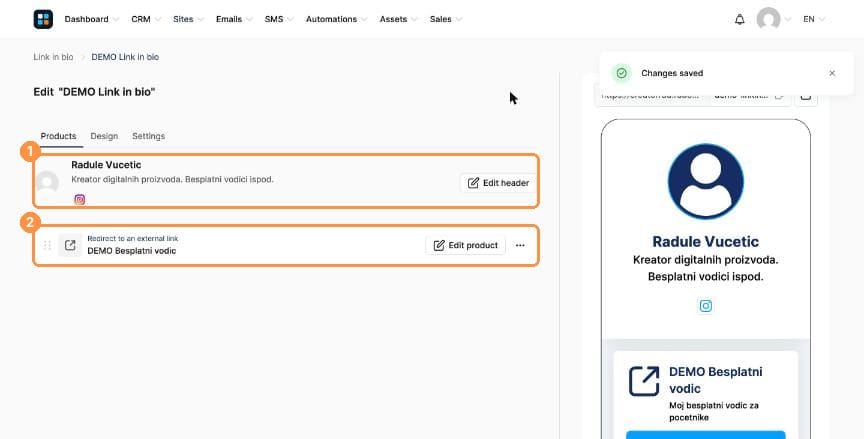Change language using EN dropdown
Viewport: 864px width, 439px height.
[814, 19]
